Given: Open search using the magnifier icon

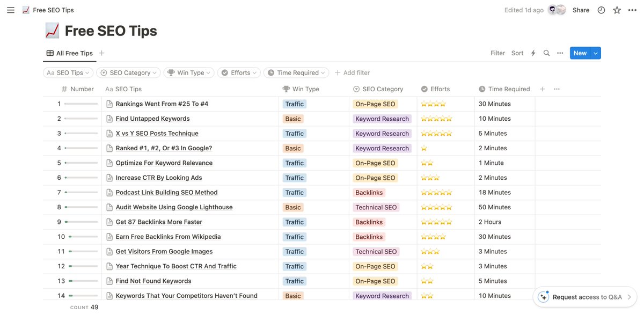Looking at the screenshot, I should (x=546, y=53).
